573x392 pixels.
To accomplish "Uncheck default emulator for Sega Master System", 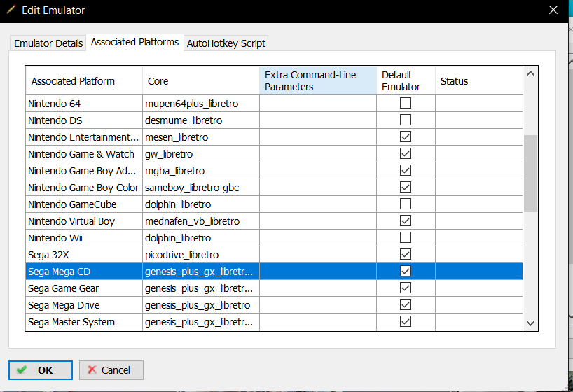I will (406, 321).
